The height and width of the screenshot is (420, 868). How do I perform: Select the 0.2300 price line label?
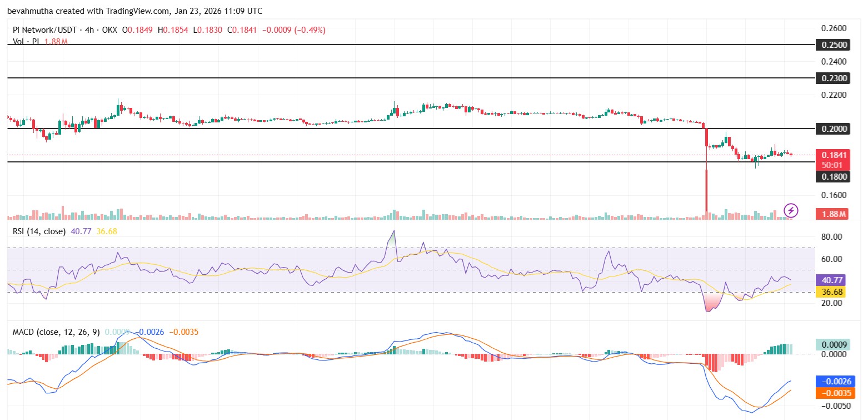pos(832,78)
